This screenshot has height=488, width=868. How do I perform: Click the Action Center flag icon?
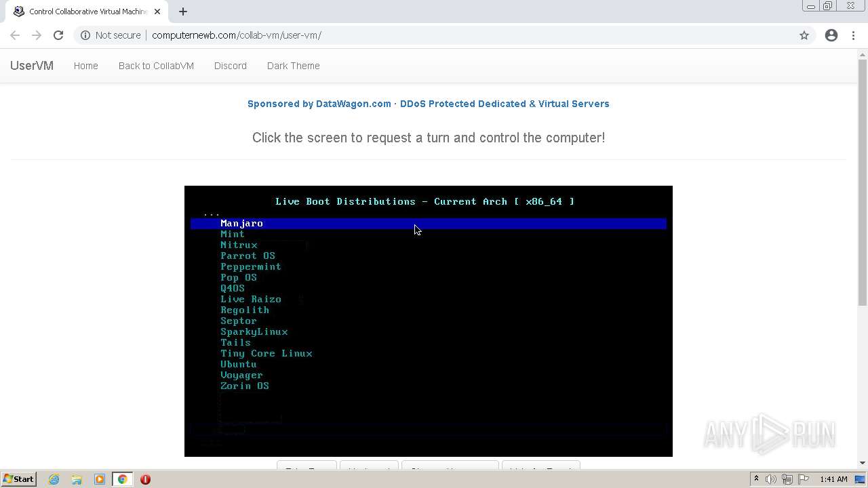[x=802, y=479]
